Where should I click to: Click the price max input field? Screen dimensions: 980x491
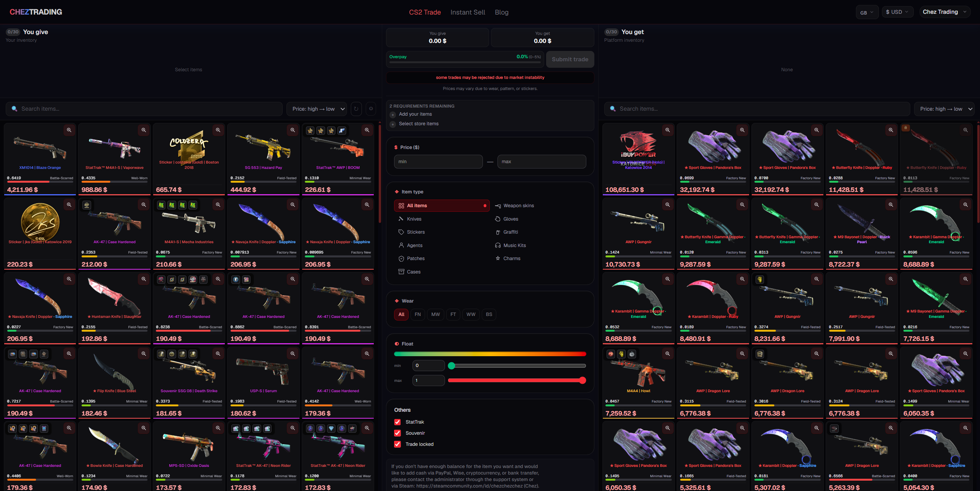(x=542, y=162)
